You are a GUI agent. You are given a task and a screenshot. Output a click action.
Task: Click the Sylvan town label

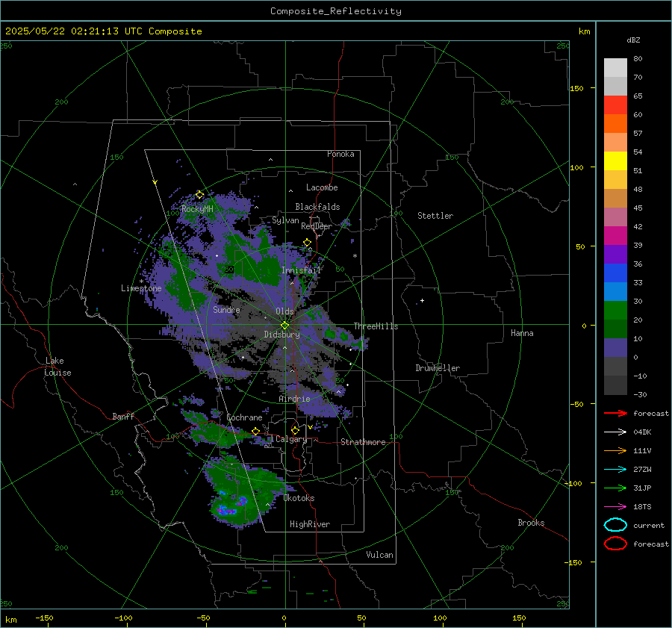(x=285, y=220)
